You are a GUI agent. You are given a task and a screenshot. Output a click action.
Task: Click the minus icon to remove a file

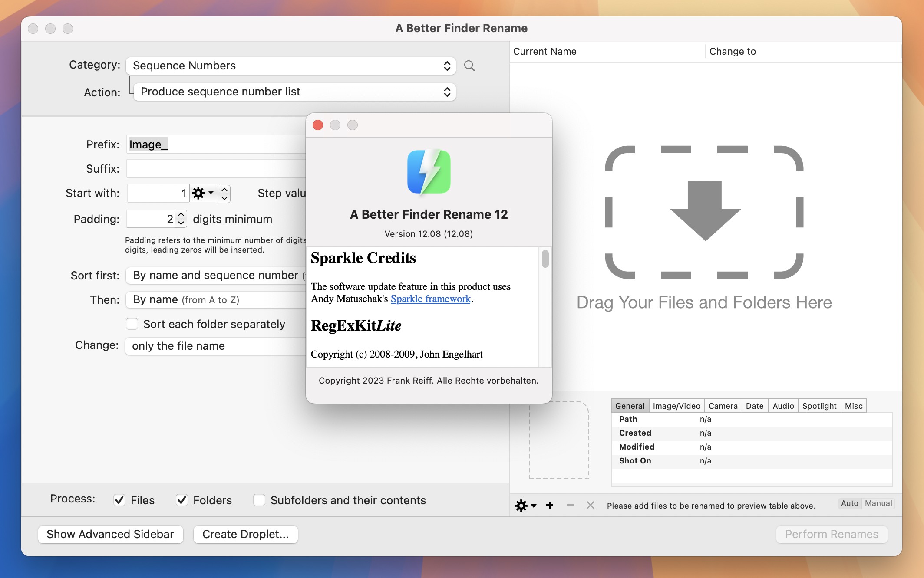click(571, 505)
